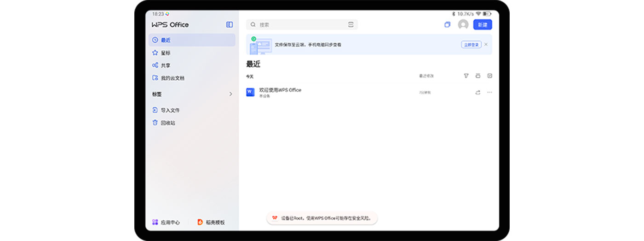Open the 共享 shared files section
The width and height of the screenshot is (644, 241).
166,65
